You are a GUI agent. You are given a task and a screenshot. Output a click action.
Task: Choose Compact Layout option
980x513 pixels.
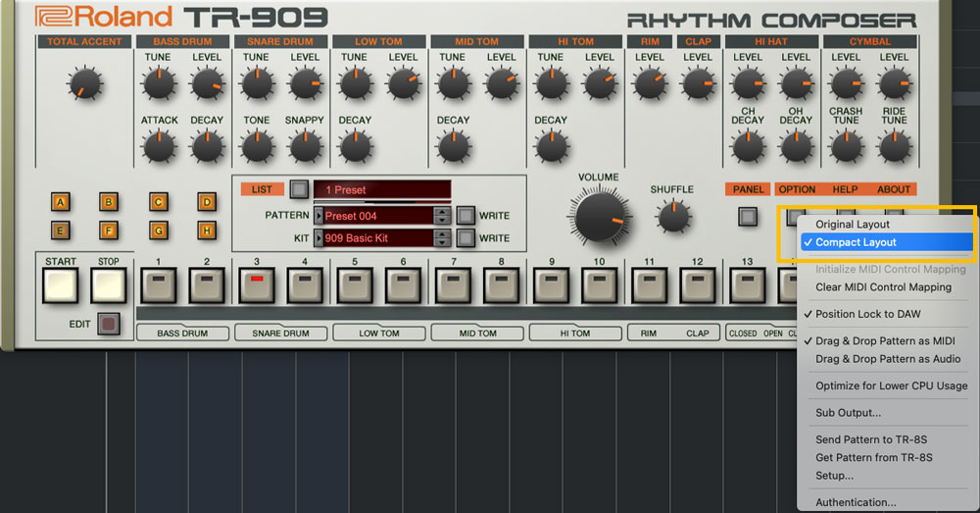coord(886,242)
